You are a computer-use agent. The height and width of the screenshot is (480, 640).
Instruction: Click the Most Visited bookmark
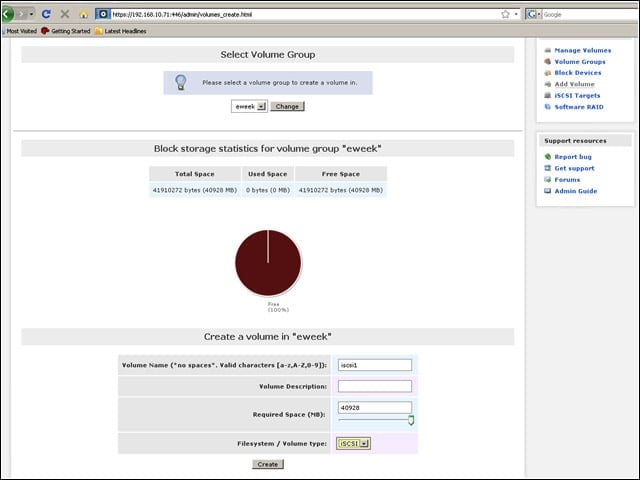point(21,31)
